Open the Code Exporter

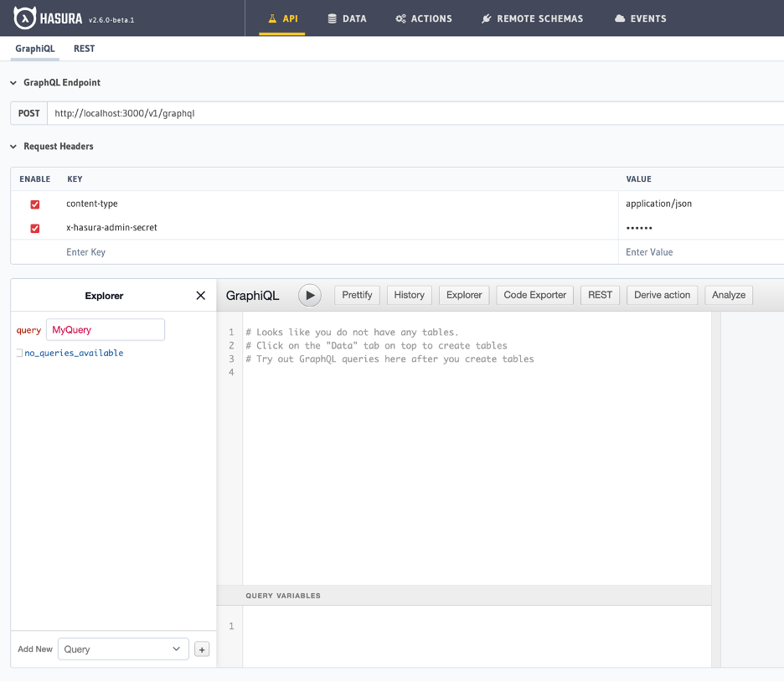point(535,295)
